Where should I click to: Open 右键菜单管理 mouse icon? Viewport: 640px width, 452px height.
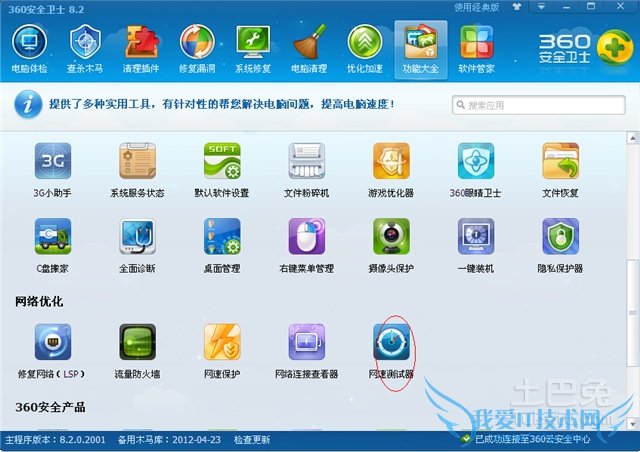click(x=307, y=245)
